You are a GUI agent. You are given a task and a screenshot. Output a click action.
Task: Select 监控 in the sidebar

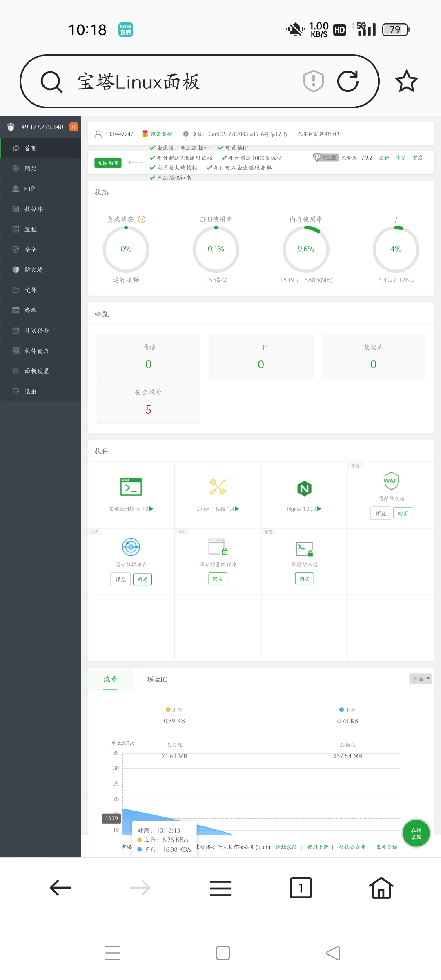[41, 229]
